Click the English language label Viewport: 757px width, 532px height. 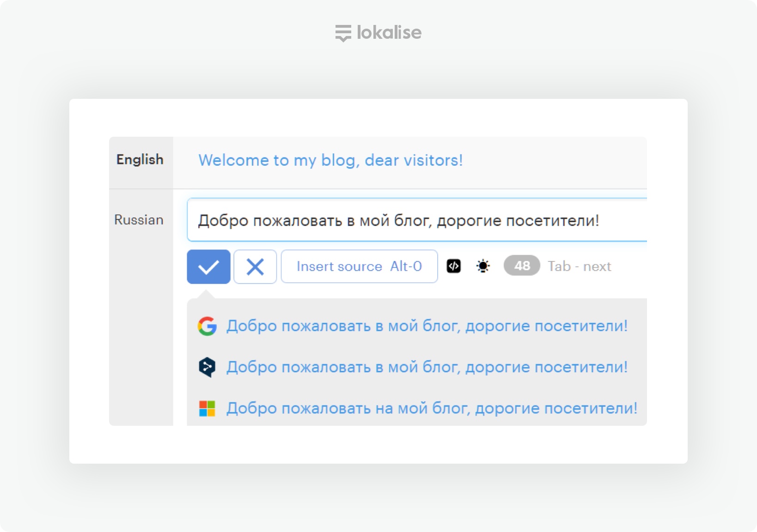140,159
